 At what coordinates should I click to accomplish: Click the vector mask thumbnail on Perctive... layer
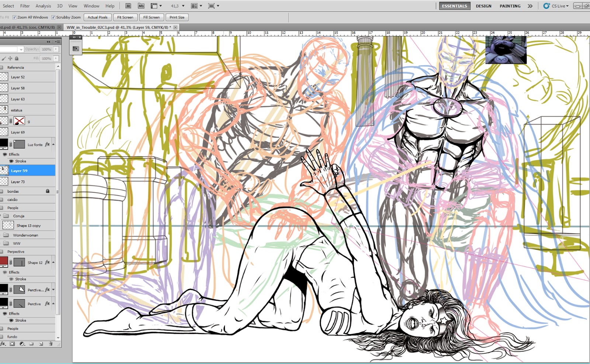[19, 289]
